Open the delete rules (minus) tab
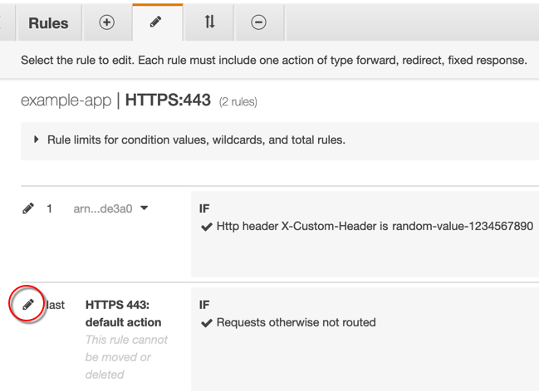This screenshot has width=539, height=392. pyautogui.click(x=258, y=22)
